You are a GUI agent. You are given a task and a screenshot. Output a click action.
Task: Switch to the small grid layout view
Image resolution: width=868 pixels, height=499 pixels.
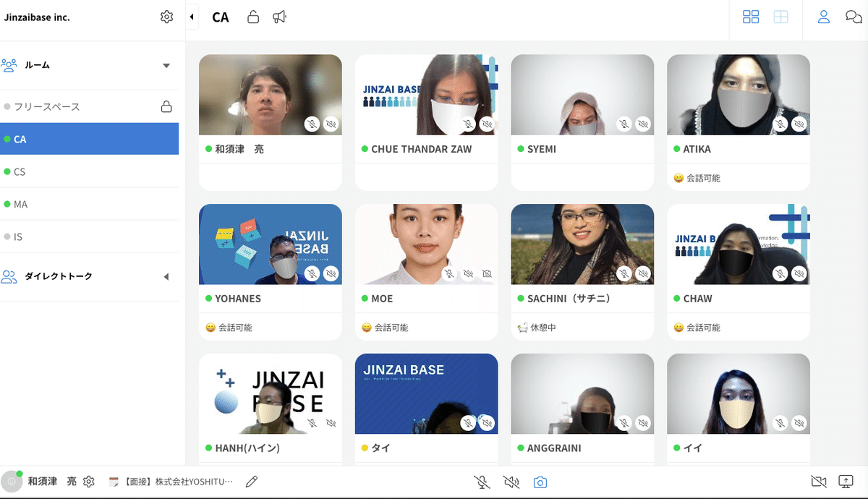click(751, 17)
